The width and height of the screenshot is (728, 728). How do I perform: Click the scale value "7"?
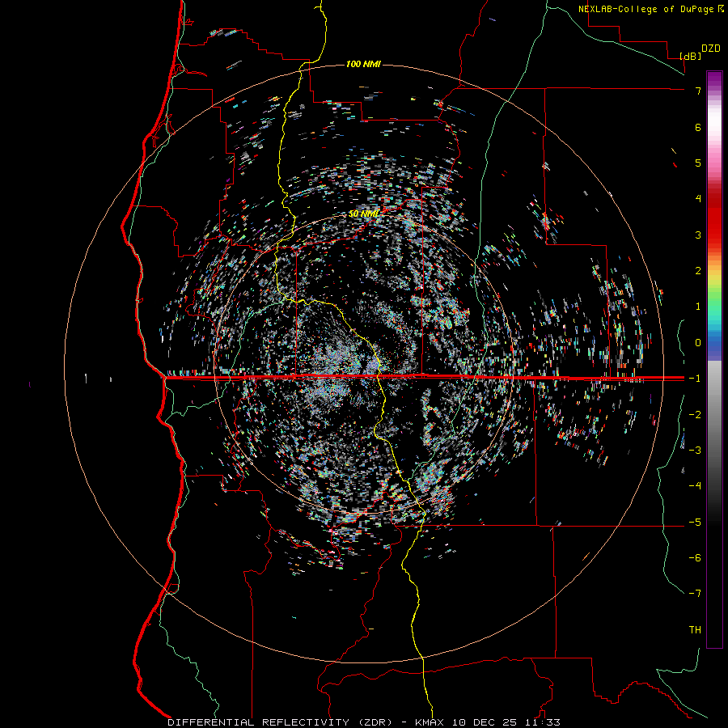pos(698,91)
